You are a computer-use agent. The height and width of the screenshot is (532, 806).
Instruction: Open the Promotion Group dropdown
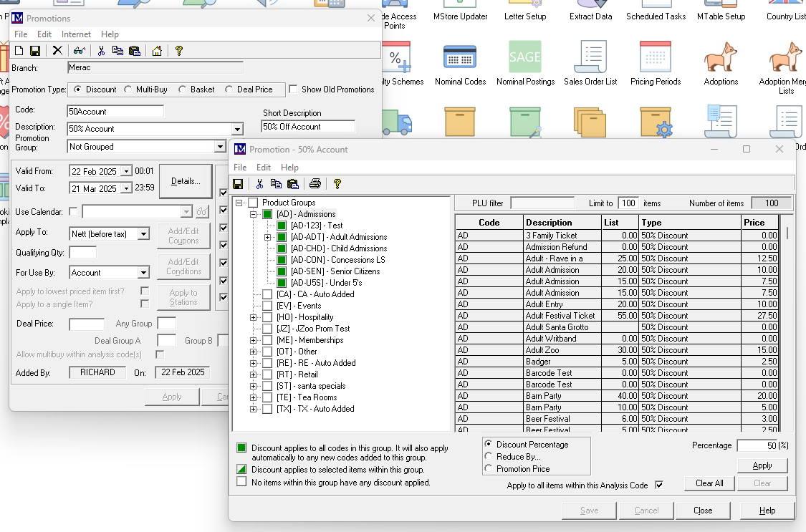tap(220, 147)
